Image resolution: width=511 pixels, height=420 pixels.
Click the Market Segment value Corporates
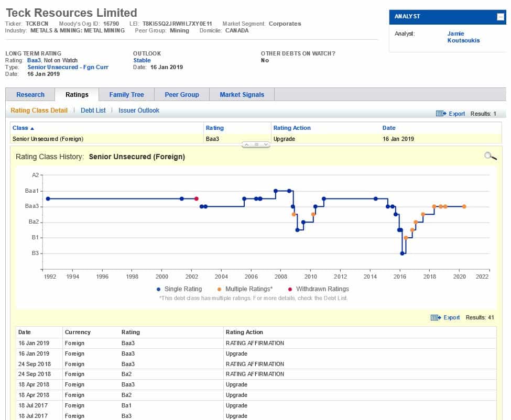pos(285,24)
